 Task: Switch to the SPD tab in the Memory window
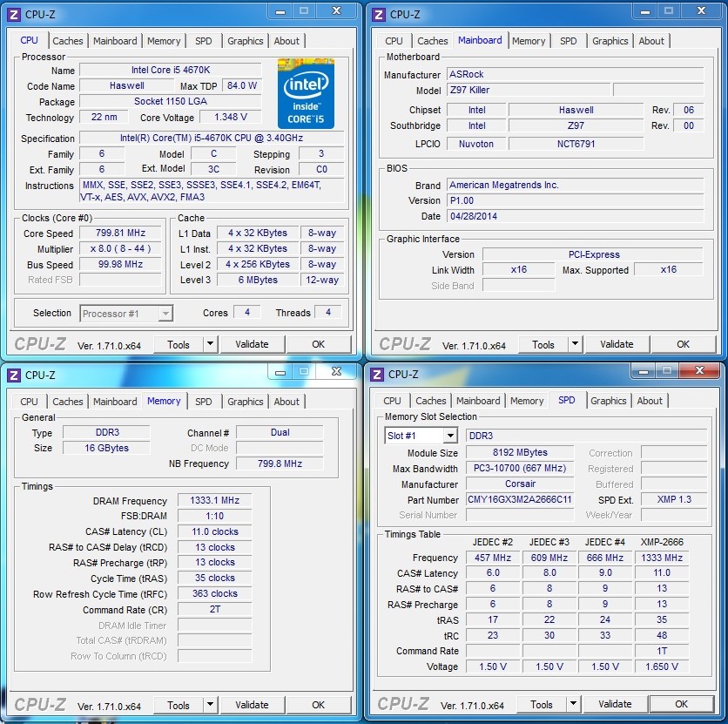tap(204, 402)
